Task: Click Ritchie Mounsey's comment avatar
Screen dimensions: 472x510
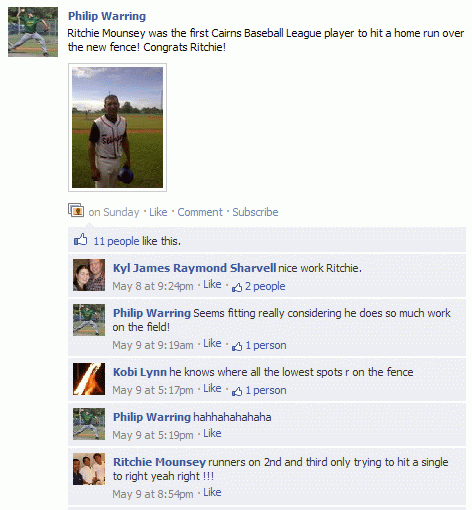Action: [x=89, y=469]
